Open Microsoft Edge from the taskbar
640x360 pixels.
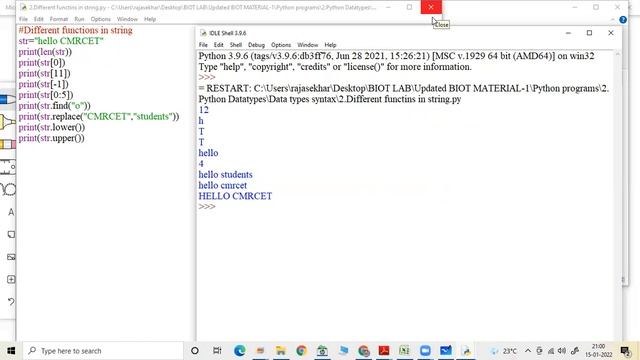coord(240,351)
